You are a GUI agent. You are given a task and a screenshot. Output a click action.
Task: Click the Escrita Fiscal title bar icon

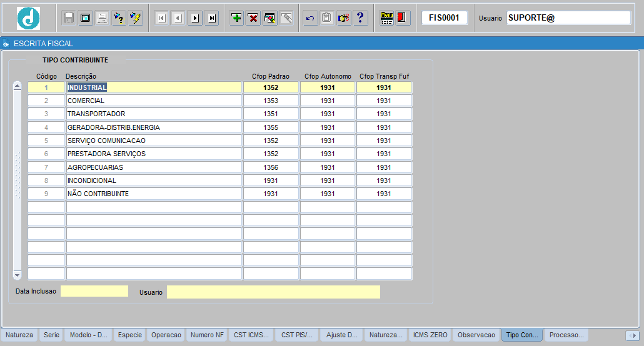pos(6,44)
